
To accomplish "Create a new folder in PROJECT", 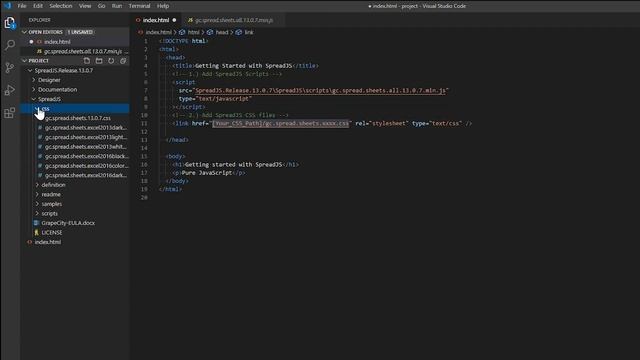I will (99, 61).
